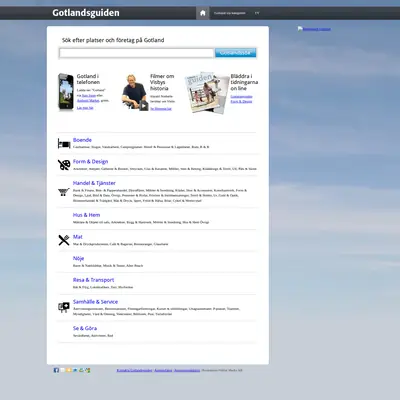Open the knife and fork Mat icon
The height and width of the screenshot is (400, 400).
(64, 240)
